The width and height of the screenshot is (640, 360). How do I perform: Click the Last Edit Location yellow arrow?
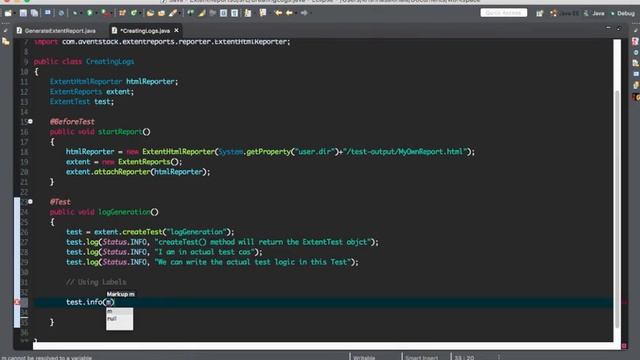tap(278, 13)
